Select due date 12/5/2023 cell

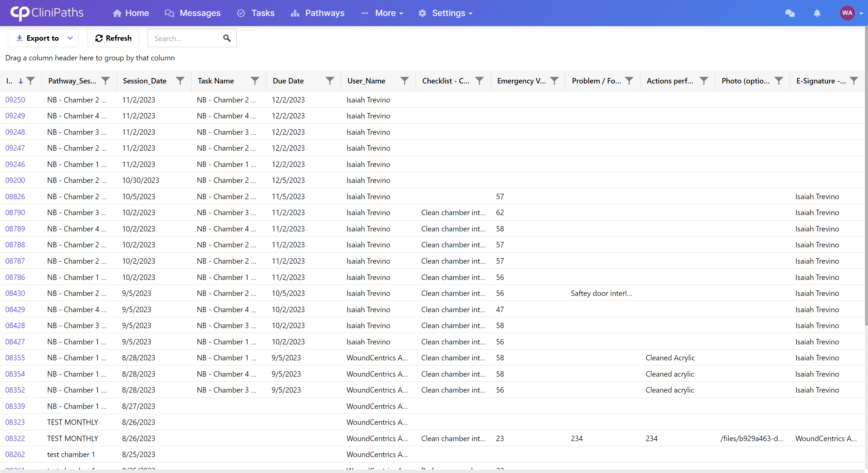point(288,180)
